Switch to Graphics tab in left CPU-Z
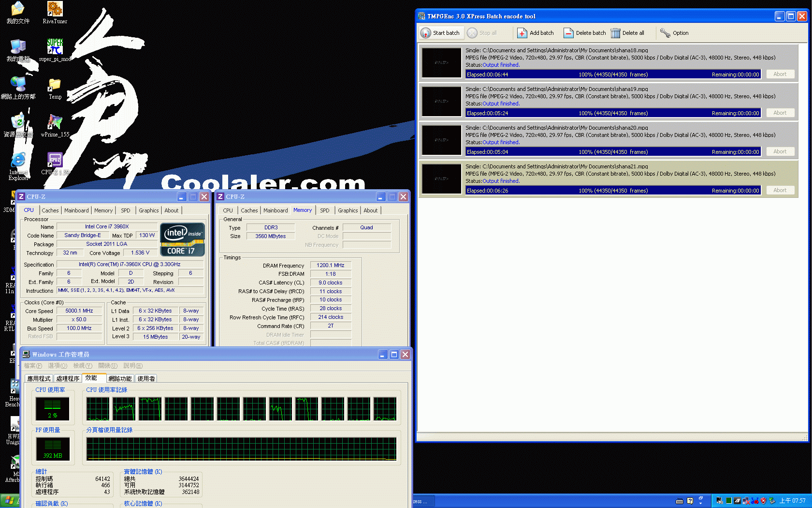 tap(148, 210)
